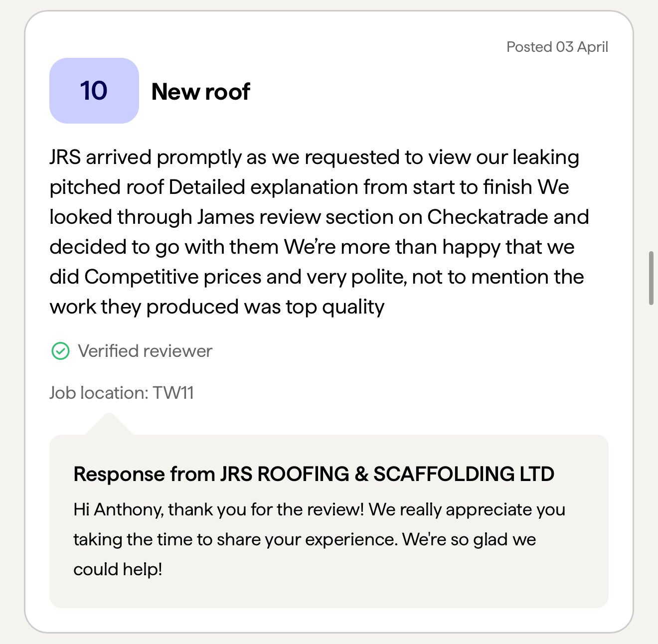
Task: Click the page scrollbar thumb on the right
Action: click(x=651, y=278)
